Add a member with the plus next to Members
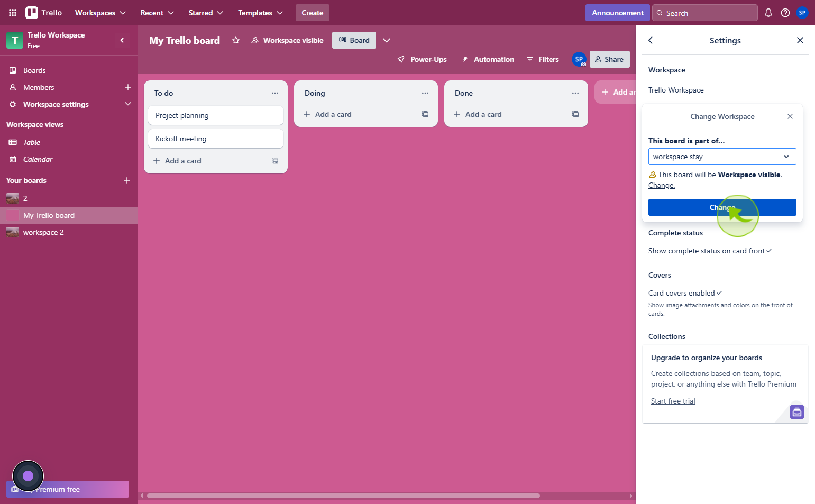The height and width of the screenshot is (504, 815). tap(127, 87)
